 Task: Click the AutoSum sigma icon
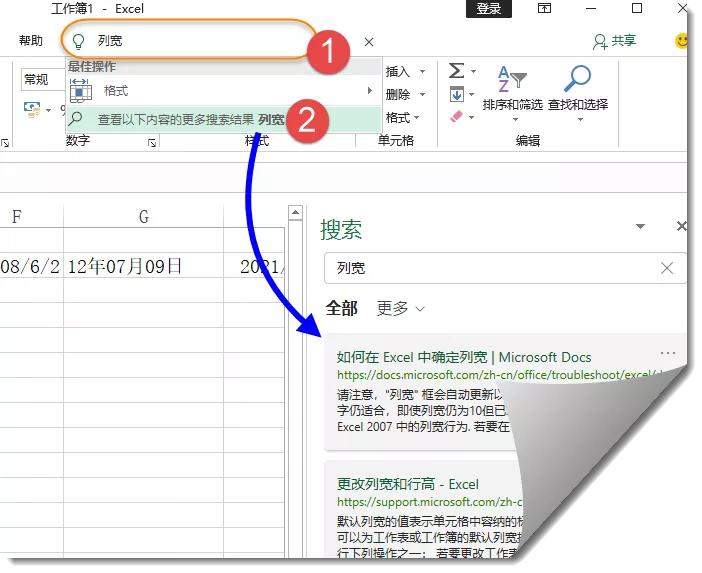click(456, 71)
